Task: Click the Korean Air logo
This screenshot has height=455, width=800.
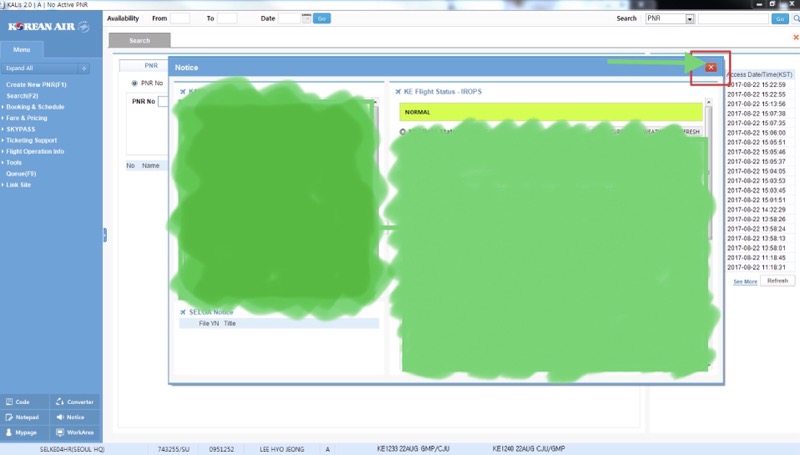Action: pyautogui.click(x=49, y=27)
